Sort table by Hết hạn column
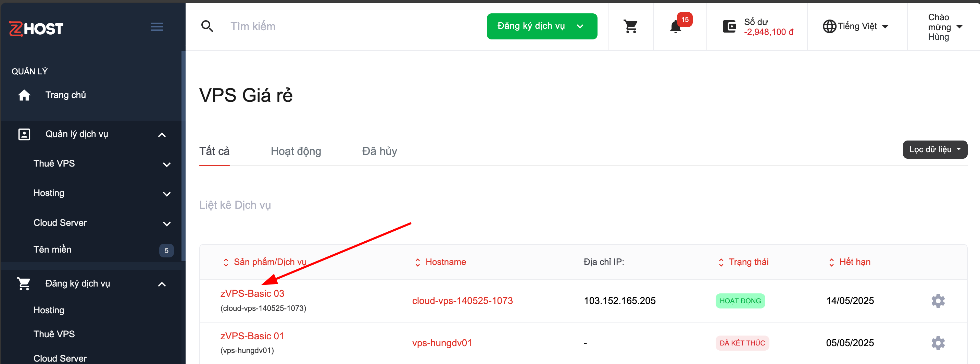Screen dimensions: 980x364 854,262
